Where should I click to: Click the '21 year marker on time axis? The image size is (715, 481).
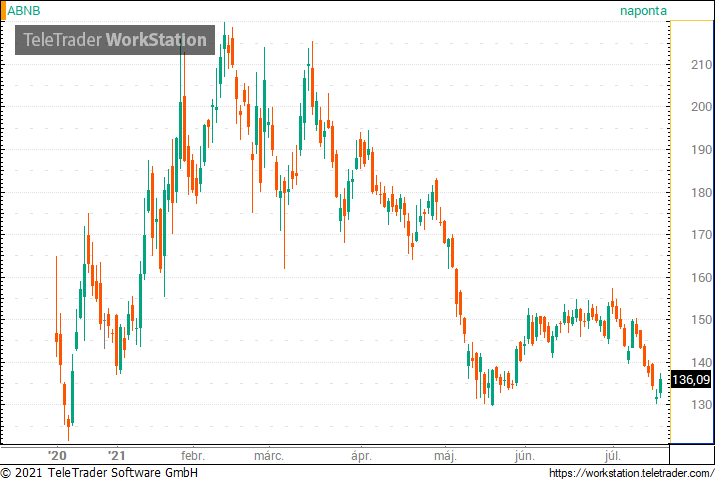116,455
